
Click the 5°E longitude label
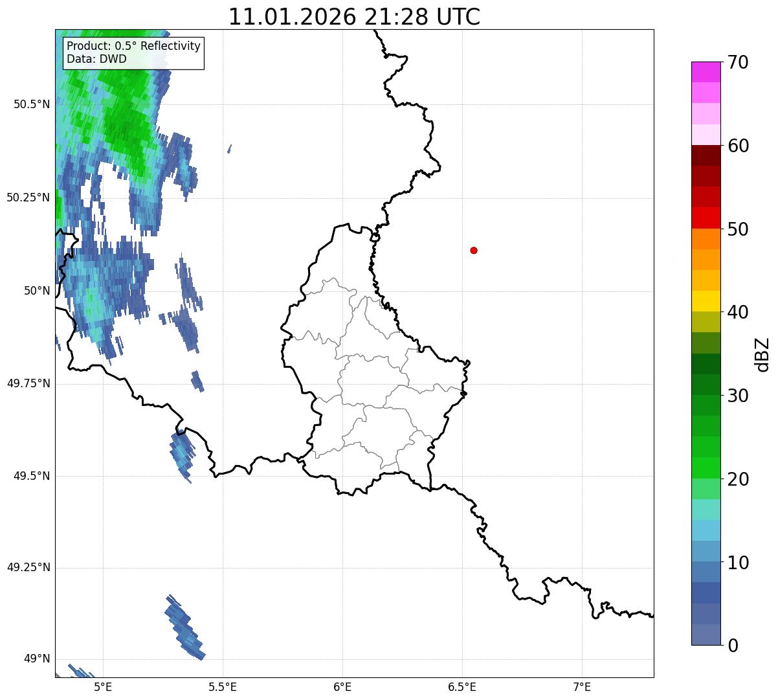point(103,686)
